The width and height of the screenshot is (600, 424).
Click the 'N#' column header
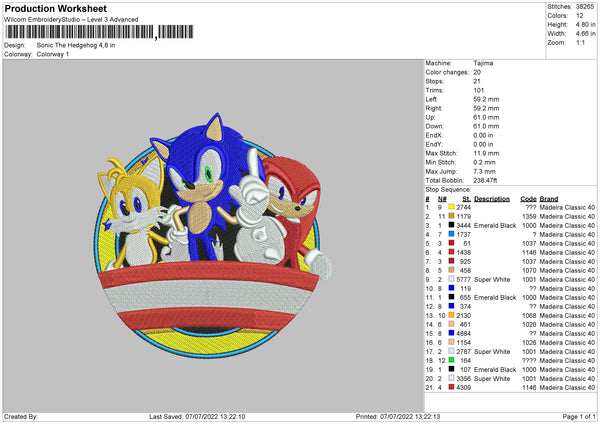(x=442, y=199)
